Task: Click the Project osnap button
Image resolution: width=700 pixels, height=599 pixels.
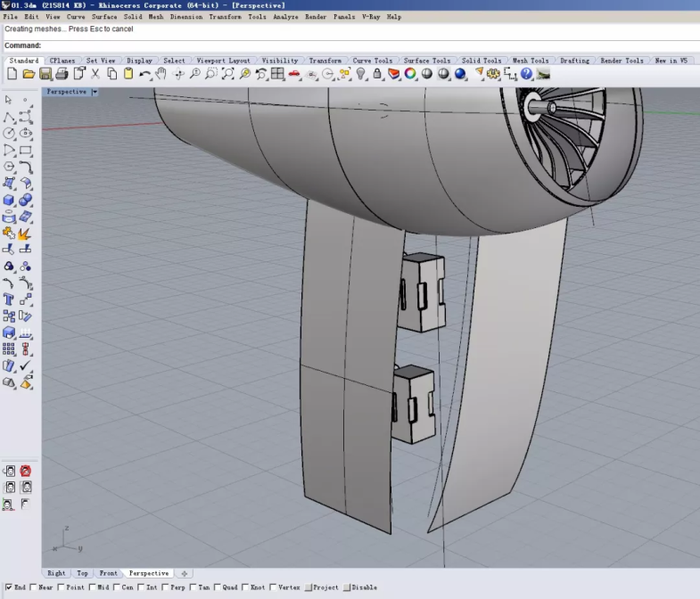Action: (321, 587)
